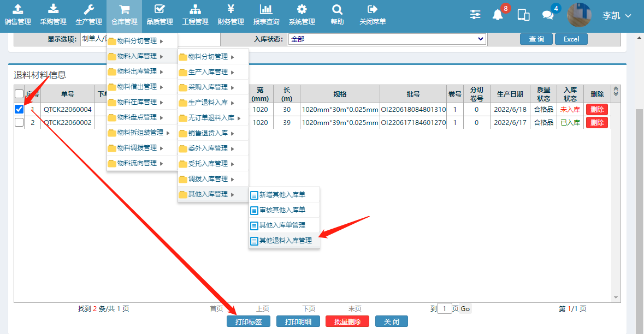Check the row 2 checkbox
Viewport: 644px width, 334px height.
tap(19, 123)
